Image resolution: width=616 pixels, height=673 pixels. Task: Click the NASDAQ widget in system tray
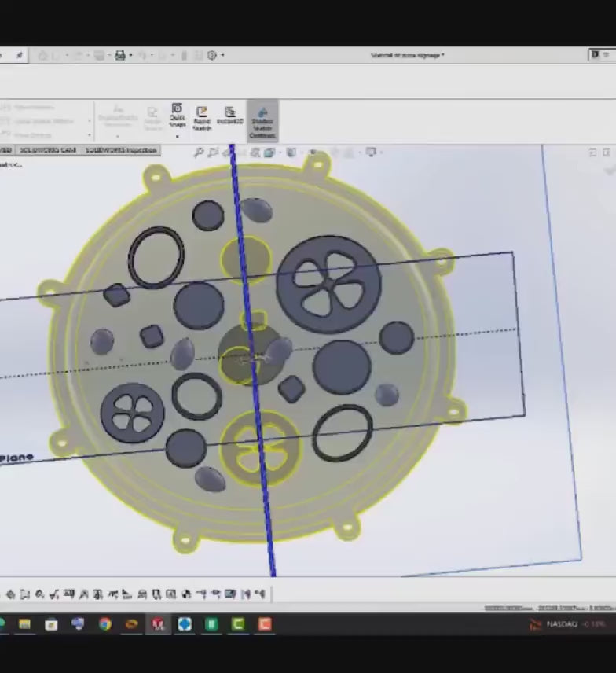pos(567,624)
